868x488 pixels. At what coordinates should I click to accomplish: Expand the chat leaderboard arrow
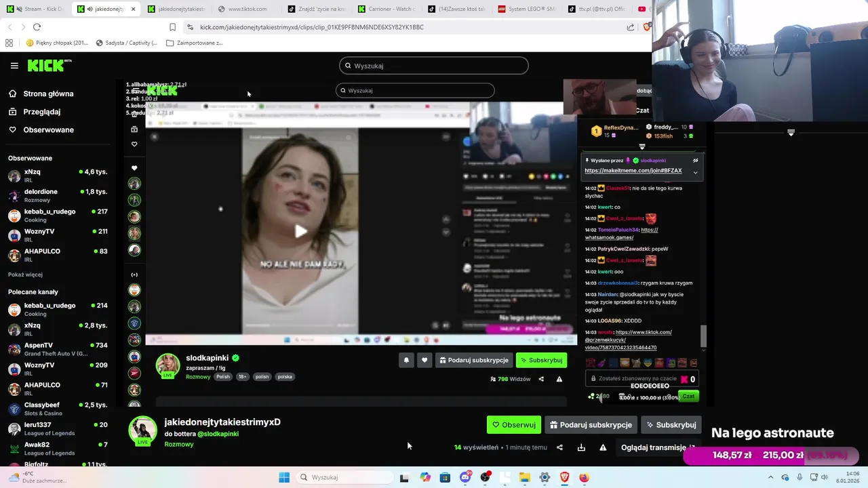(642, 146)
